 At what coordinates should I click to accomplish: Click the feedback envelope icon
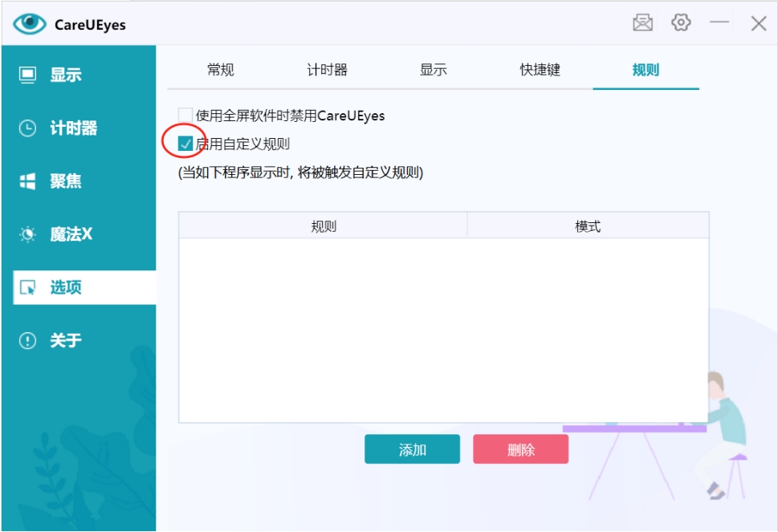[x=644, y=23]
